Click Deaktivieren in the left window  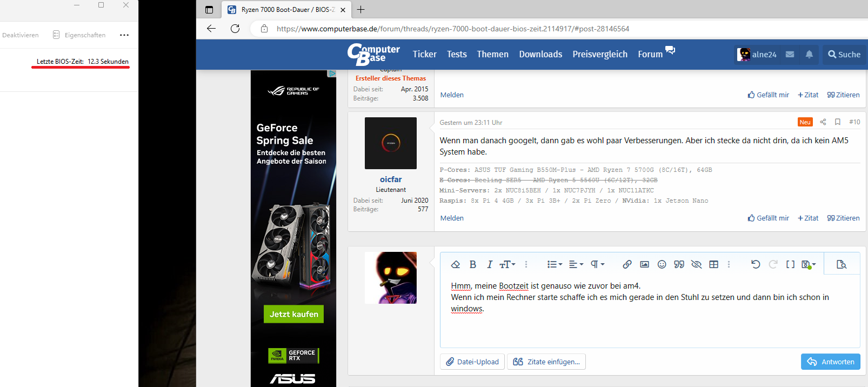click(x=20, y=35)
